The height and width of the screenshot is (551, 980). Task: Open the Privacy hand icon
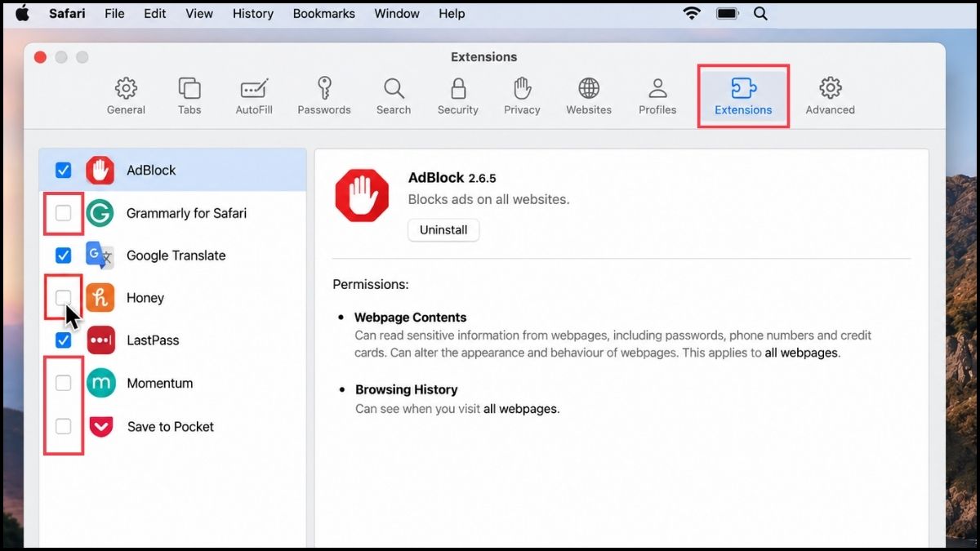522,88
